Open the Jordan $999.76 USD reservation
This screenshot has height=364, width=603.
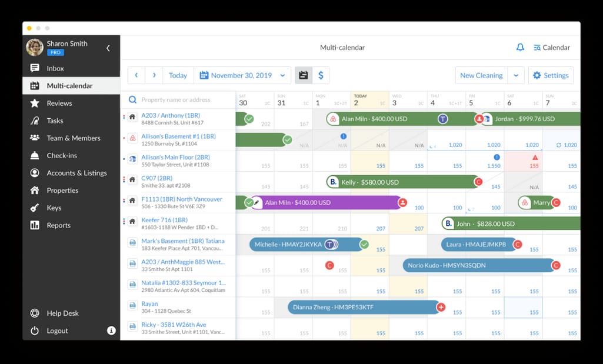point(531,119)
